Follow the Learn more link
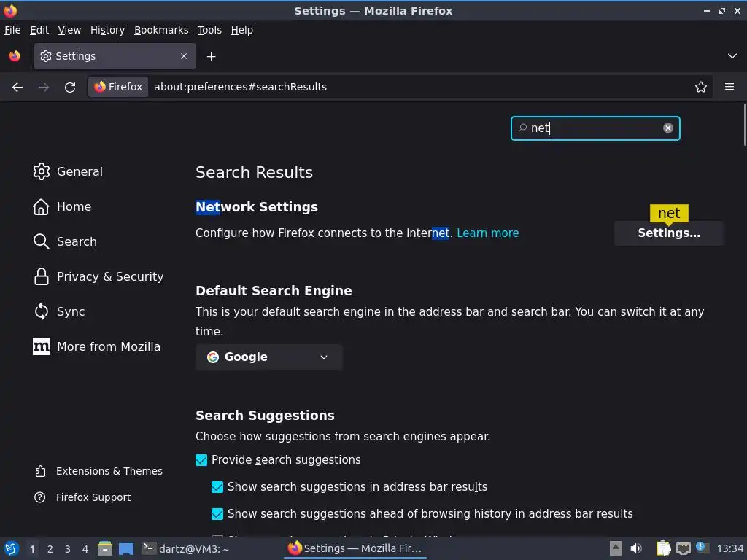The image size is (747, 560). tap(488, 233)
